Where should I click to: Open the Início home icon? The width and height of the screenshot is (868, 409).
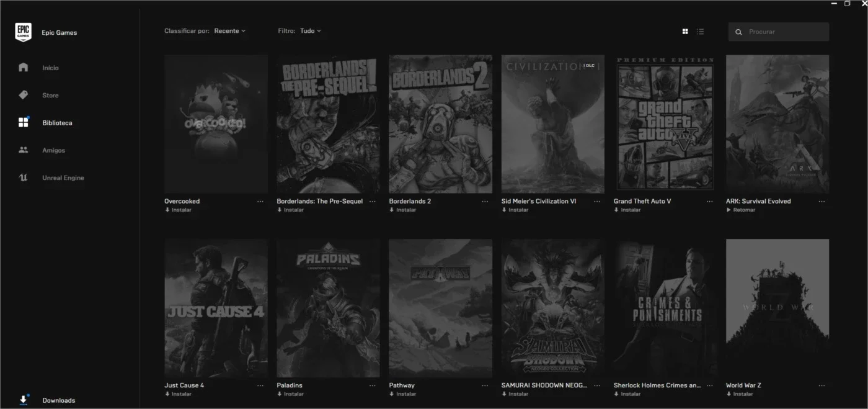point(24,67)
